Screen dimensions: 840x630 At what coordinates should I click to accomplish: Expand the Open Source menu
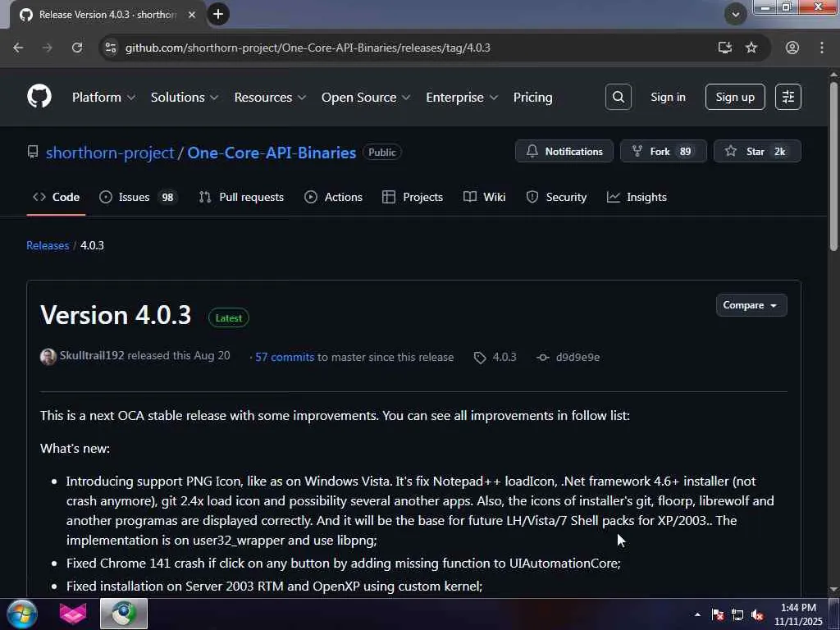click(x=365, y=98)
